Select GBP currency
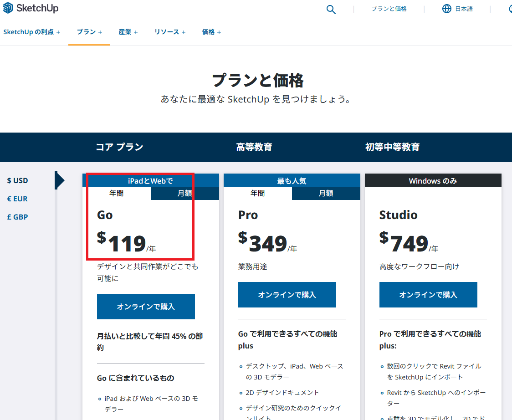Image resolution: width=512 pixels, height=420 pixels. pyautogui.click(x=18, y=217)
